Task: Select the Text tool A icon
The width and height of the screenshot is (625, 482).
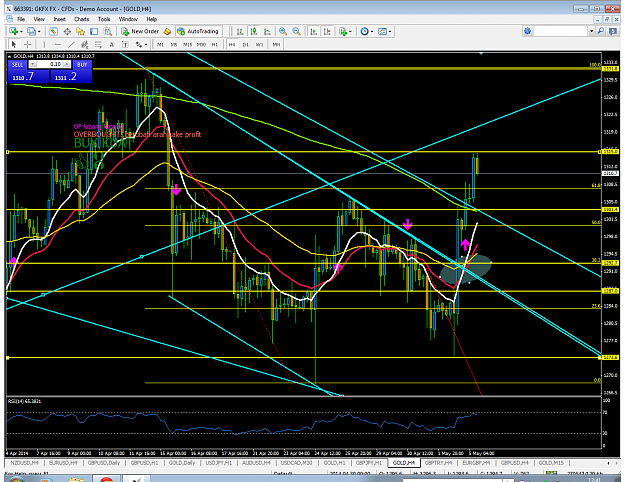Action: coord(112,44)
